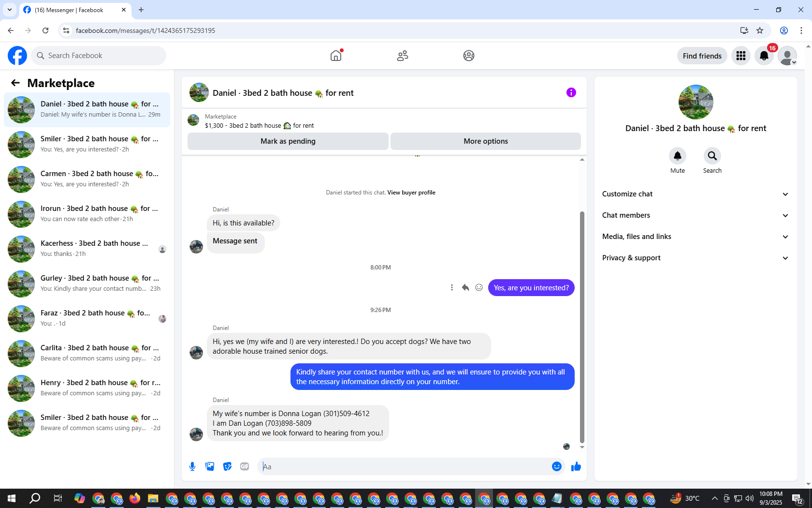This screenshot has width=812, height=508.
Task: Expand Chat members section
Action: [696, 215]
